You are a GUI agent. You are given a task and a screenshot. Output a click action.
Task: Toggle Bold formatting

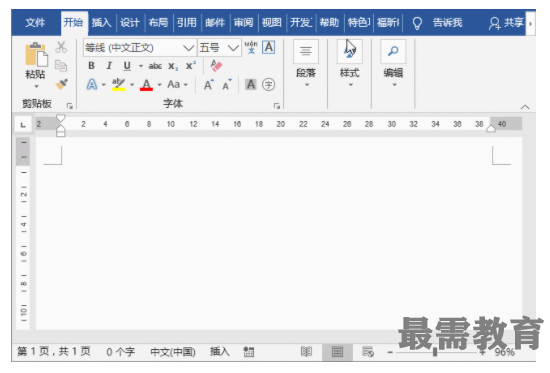[x=91, y=66]
